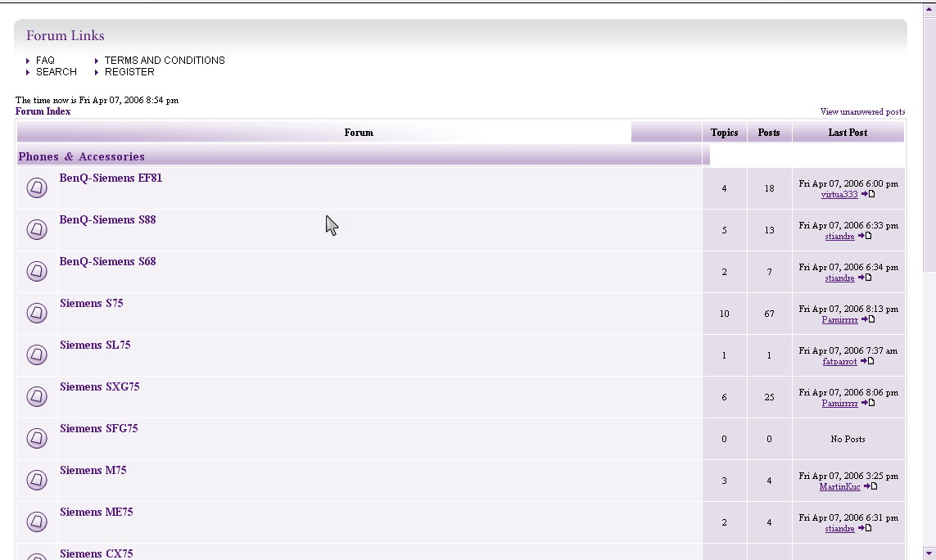The height and width of the screenshot is (560, 936).
Task: Click the forum icon beside BenQ-Siemens S88
Action: coord(37,229)
